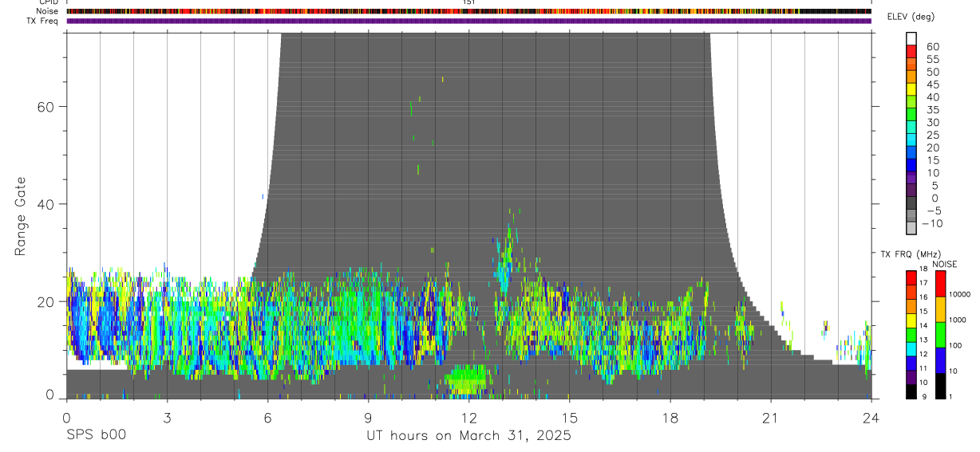This screenshot has width=980, height=452.
Task: Click the 25 label on the ELEV scale
Action: click(x=932, y=136)
